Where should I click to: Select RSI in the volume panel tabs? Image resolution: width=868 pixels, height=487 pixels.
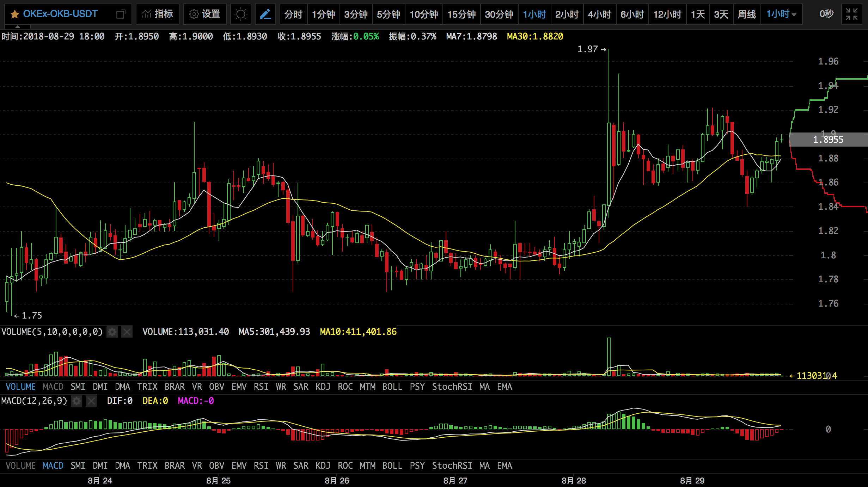click(261, 387)
